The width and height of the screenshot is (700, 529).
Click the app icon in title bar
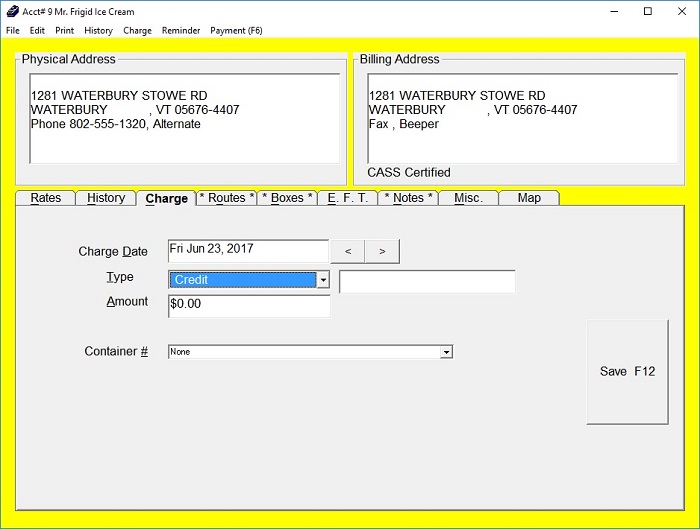(x=11, y=11)
